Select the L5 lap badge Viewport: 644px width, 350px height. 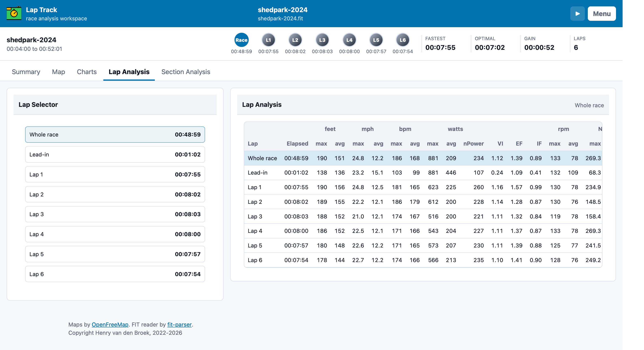(376, 40)
